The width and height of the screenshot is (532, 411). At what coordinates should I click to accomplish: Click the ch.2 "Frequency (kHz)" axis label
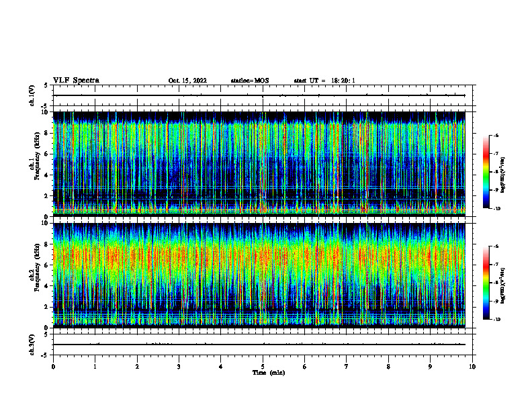[x=37, y=267]
